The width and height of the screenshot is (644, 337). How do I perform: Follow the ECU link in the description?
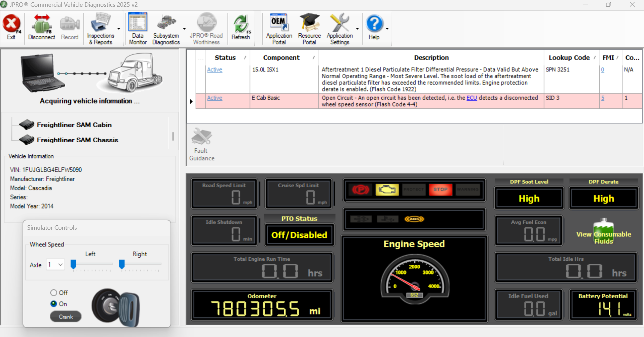tap(471, 98)
